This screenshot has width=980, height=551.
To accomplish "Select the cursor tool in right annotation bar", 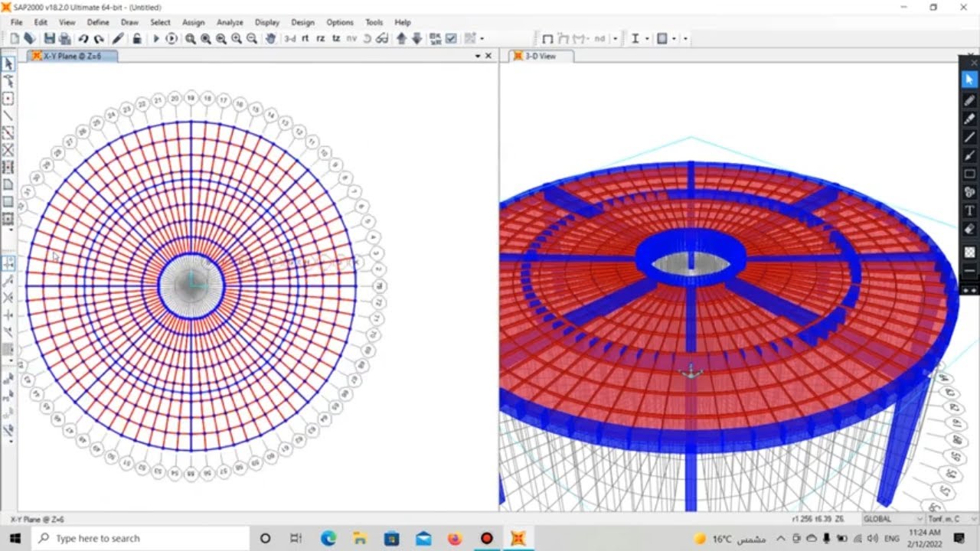I will click(x=969, y=80).
